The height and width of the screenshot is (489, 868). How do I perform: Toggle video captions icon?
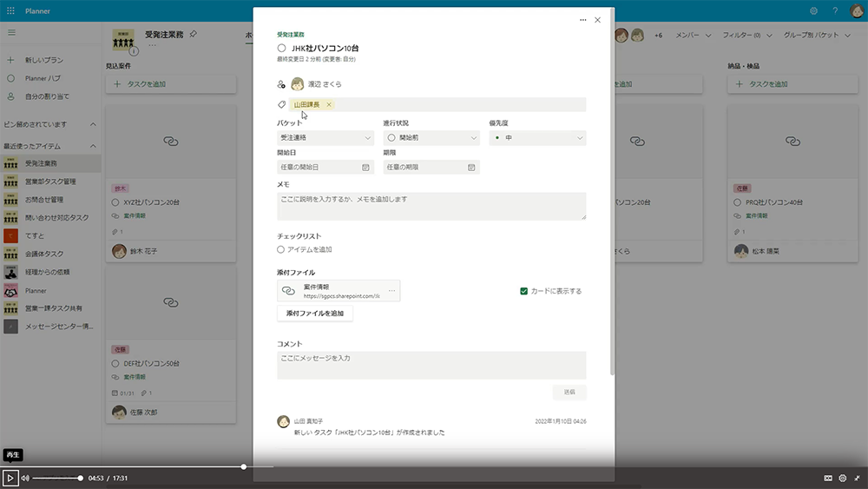point(827,478)
